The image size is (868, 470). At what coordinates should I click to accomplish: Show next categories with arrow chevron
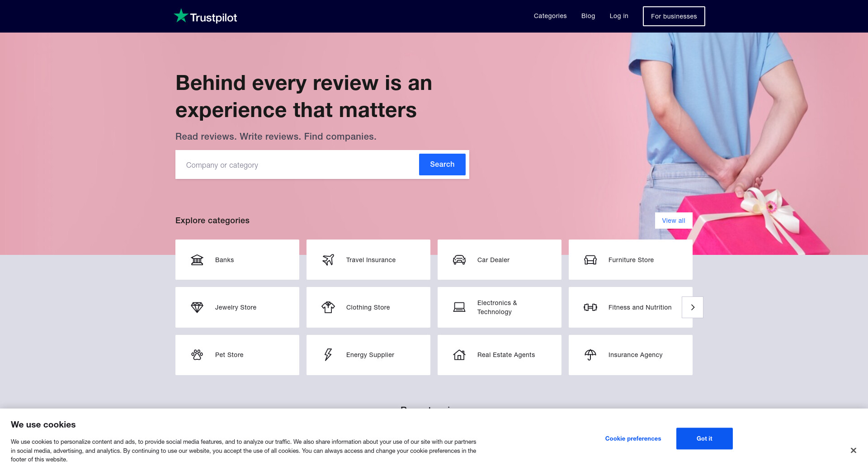click(693, 307)
